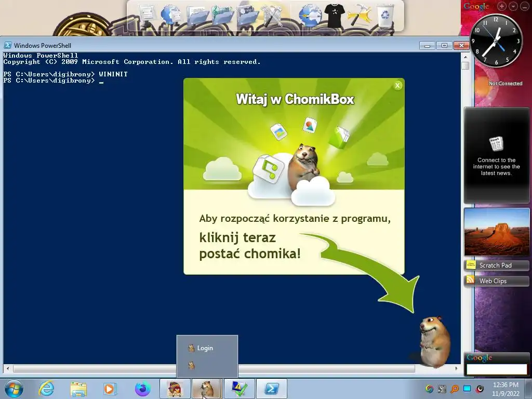
Task: Open the news gadget panel
Action: click(496, 155)
